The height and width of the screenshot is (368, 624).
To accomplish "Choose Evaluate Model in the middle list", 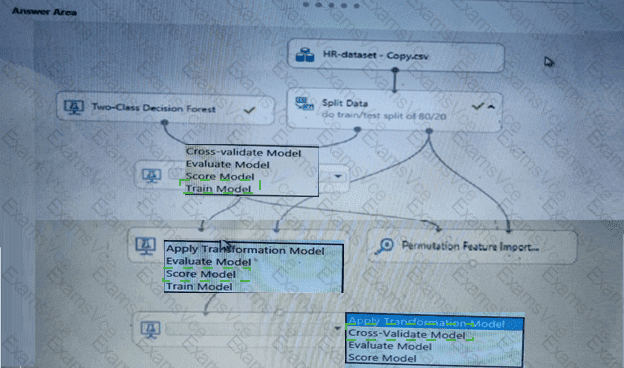I will click(x=209, y=261).
